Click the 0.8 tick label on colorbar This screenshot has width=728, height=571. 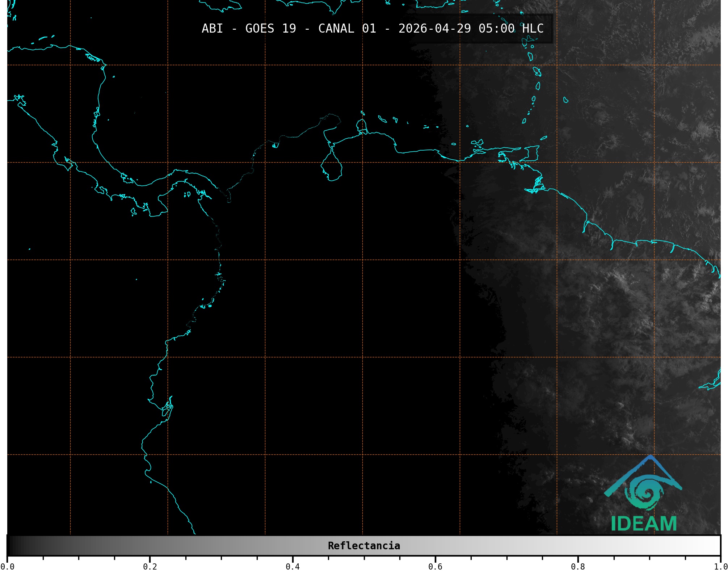(578, 566)
